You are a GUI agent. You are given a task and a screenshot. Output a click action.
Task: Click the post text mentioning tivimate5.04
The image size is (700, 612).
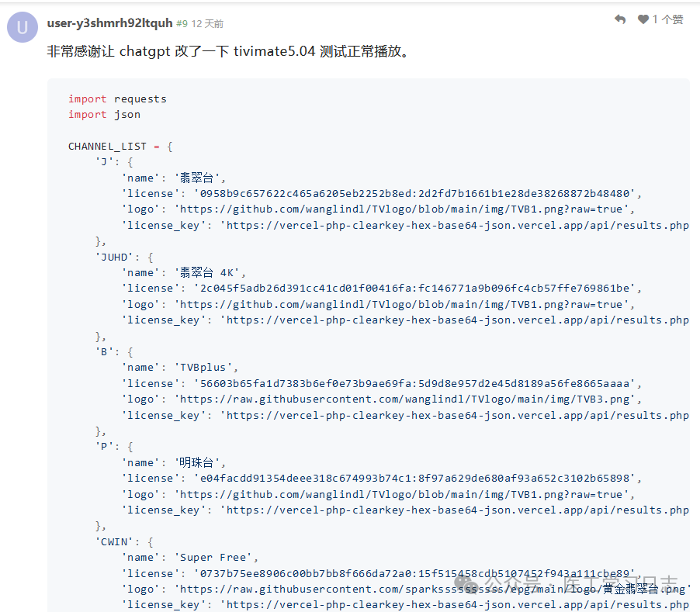228,51
